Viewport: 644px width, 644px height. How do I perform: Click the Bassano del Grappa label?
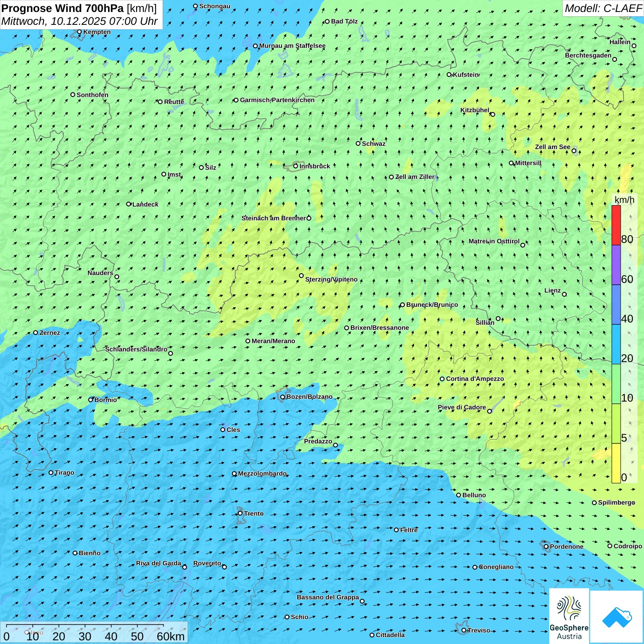pyautogui.click(x=328, y=597)
